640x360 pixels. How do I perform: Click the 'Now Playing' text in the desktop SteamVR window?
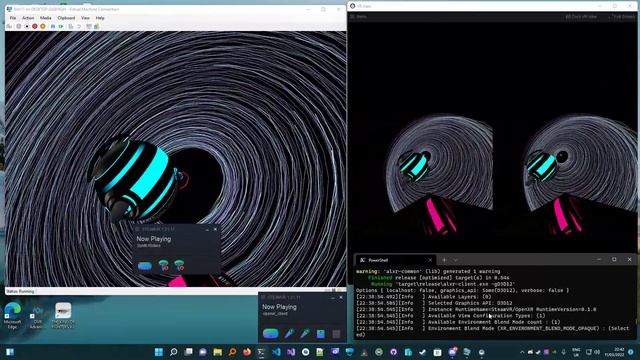pos(279,307)
